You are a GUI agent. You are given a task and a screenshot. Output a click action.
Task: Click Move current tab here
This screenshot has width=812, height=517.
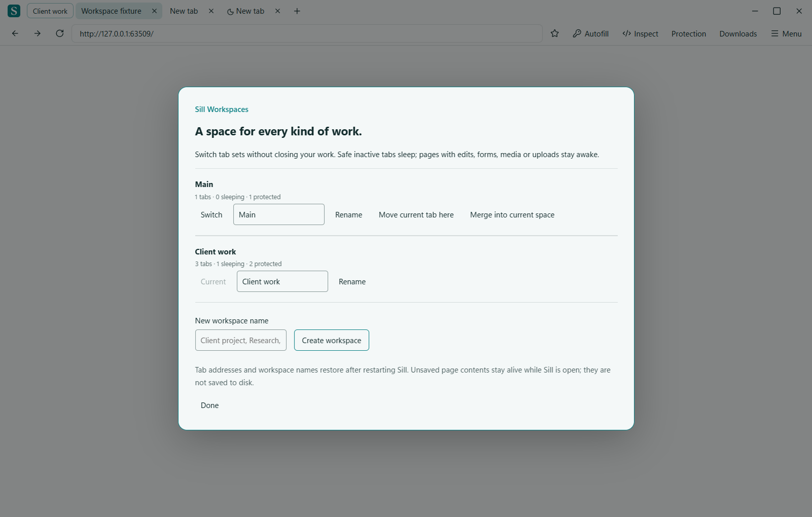pos(416,215)
